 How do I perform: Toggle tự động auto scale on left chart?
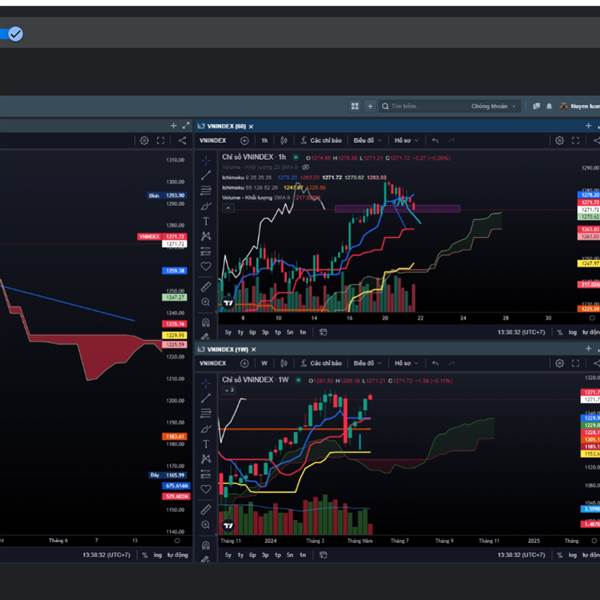click(178, 555)
